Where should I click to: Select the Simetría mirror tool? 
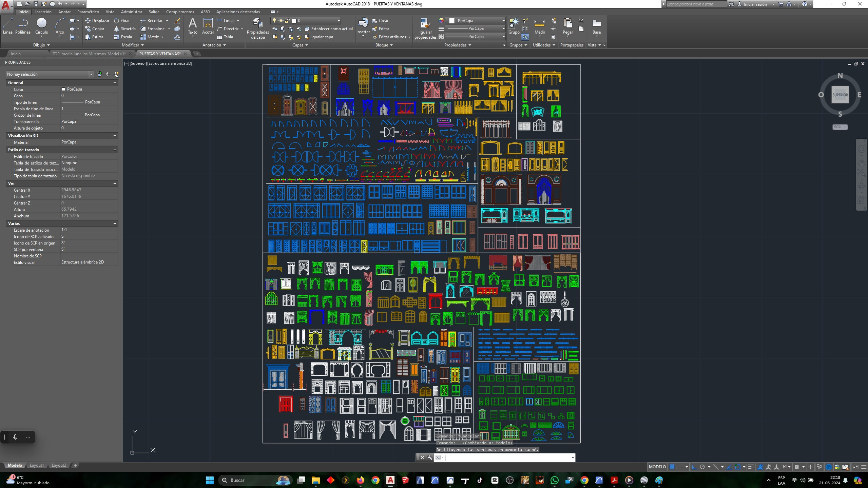[125, 28]
